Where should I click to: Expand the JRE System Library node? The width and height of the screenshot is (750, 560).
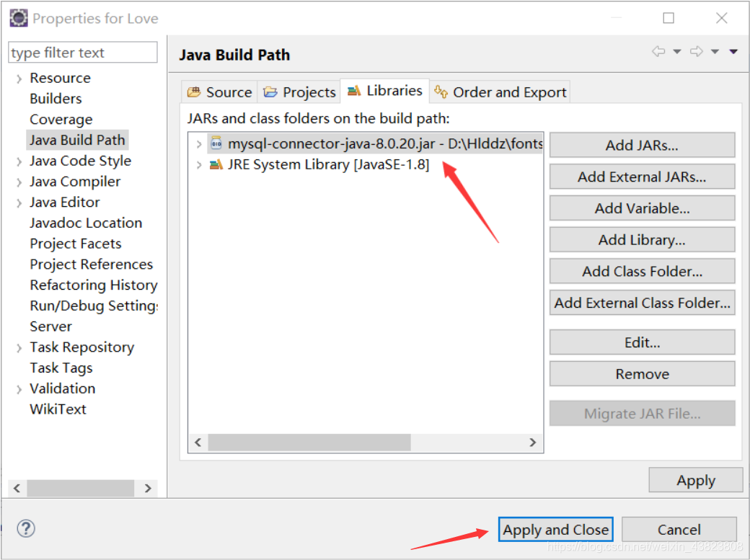[199, 165]
